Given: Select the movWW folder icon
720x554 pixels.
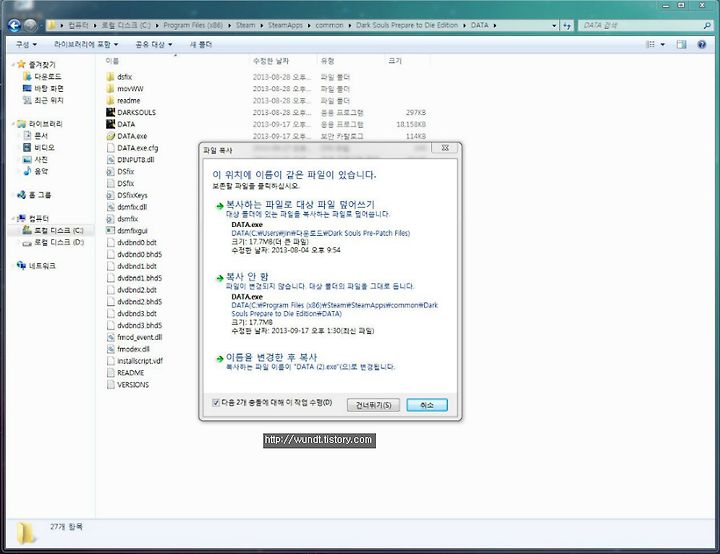Looking at the screenshot, I should [x=110, y=89].
